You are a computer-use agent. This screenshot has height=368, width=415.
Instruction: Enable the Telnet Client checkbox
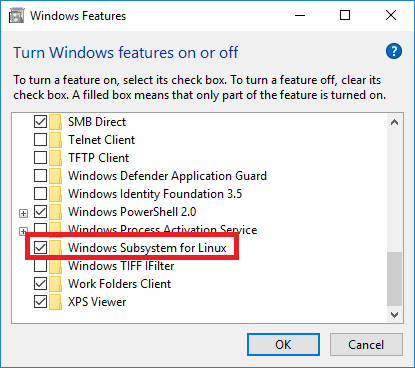pyautogui.click(x=40, y=140)
